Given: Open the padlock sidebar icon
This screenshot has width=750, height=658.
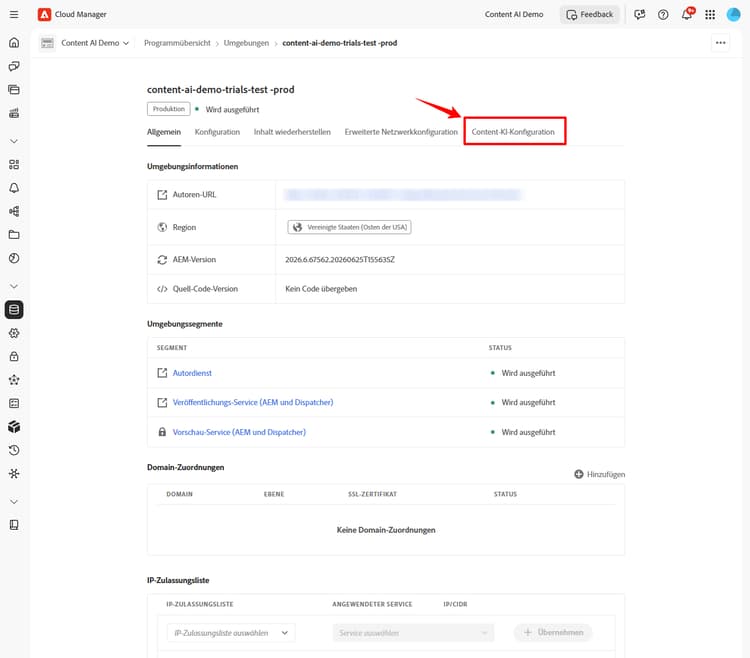Looking at the screenshot, I should tap(14, 356).
